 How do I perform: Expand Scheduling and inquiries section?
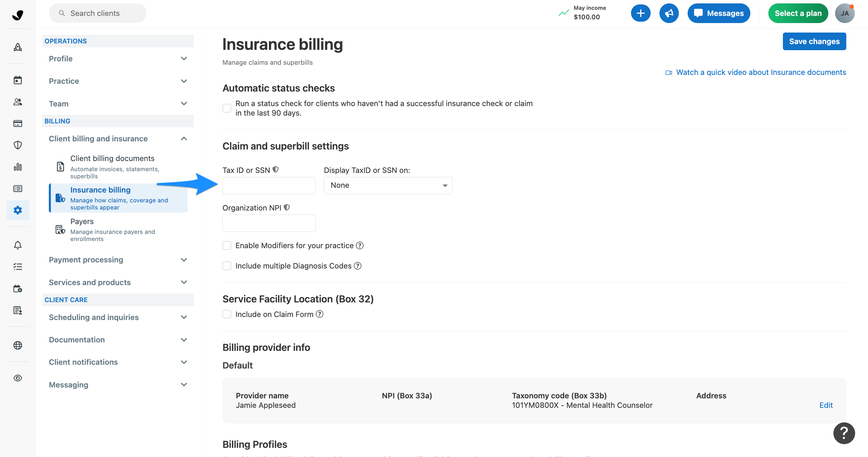[118, 317]
